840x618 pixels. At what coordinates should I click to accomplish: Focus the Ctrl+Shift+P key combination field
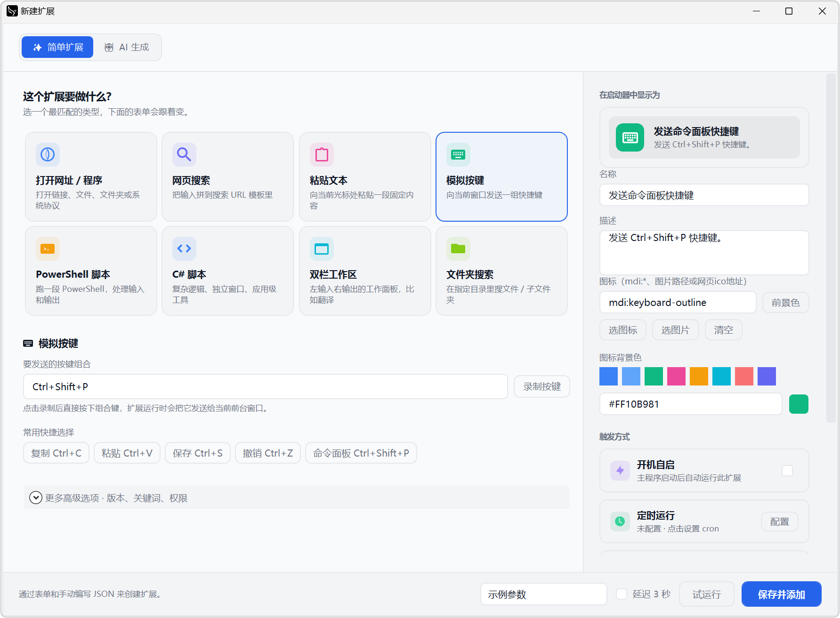point(266,386)
